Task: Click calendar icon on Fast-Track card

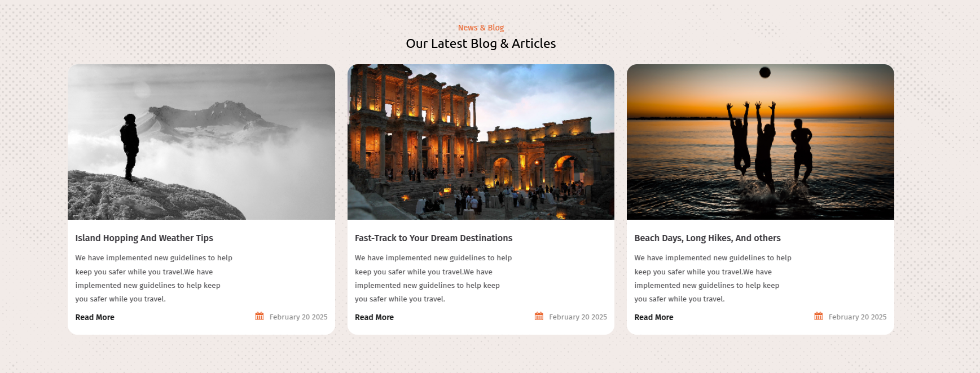Action: (539, 316)
